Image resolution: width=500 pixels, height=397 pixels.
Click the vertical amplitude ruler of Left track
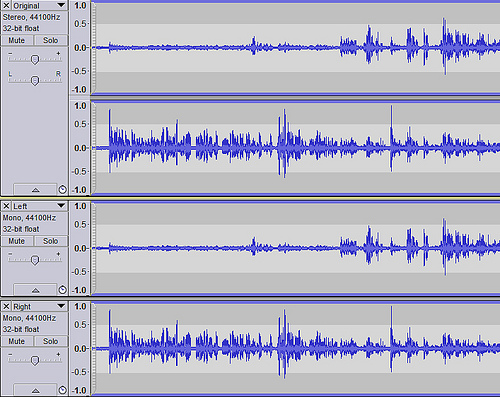tap(80, 248)
